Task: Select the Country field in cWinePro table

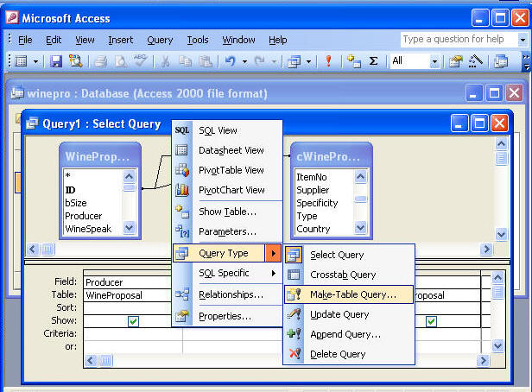Action: point(313,229)
